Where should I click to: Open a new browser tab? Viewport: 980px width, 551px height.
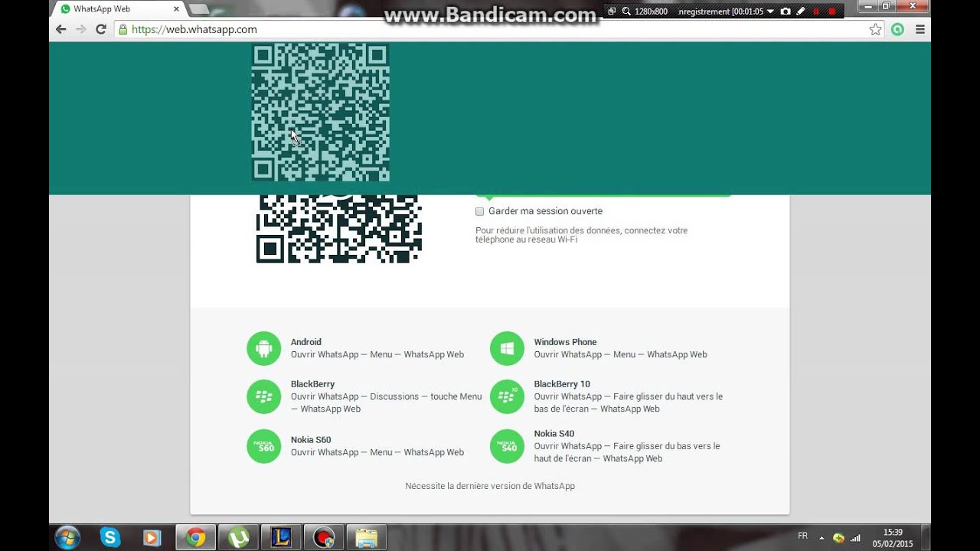pyautogui.click(x=199, y=9)
